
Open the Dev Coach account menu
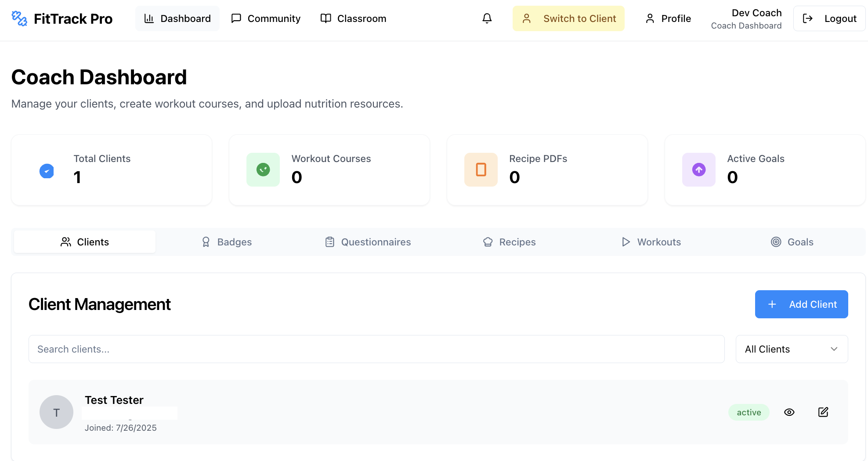(746, 19)
